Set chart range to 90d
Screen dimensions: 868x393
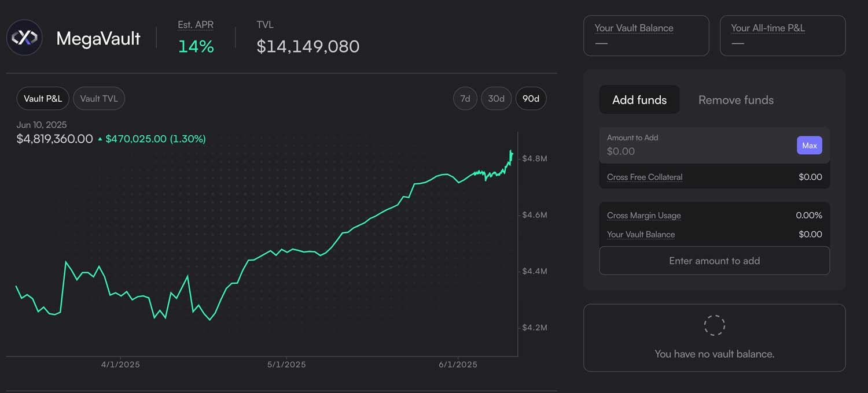coord(531,99)
